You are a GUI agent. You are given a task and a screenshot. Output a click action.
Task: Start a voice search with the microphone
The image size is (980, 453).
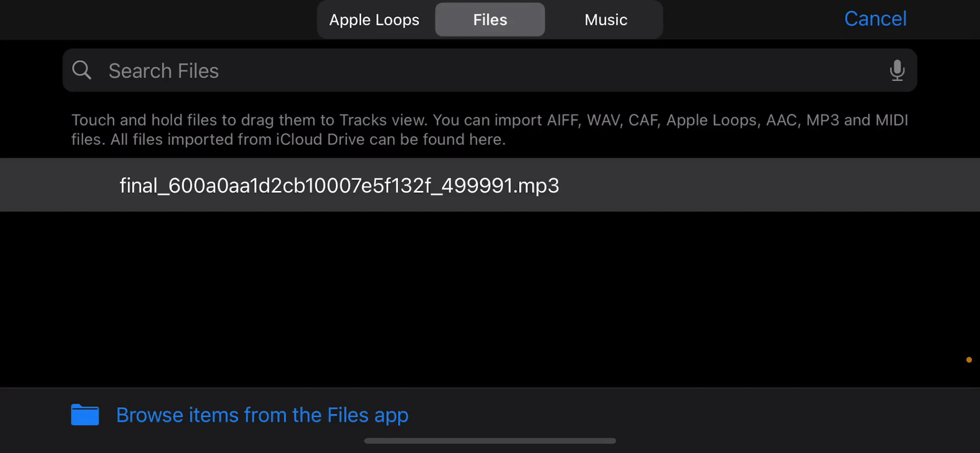[897, 70]
